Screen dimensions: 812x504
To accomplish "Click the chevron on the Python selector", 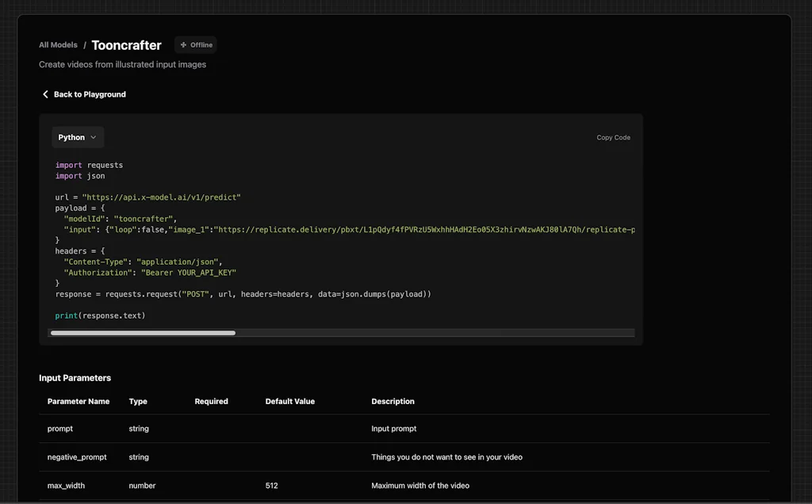I will click(93, 137).
